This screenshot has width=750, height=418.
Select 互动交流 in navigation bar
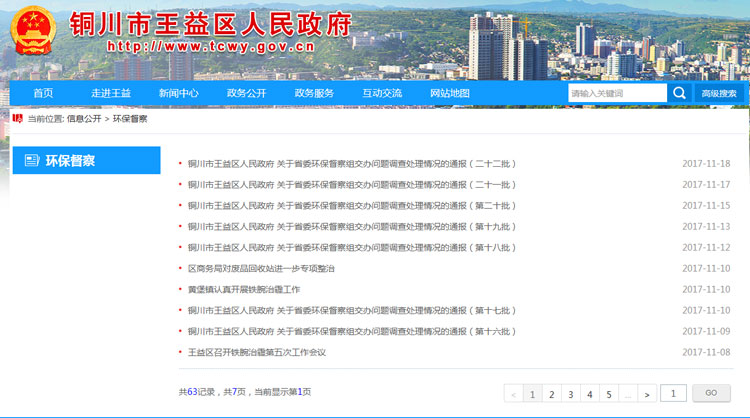tap(382, 93)
